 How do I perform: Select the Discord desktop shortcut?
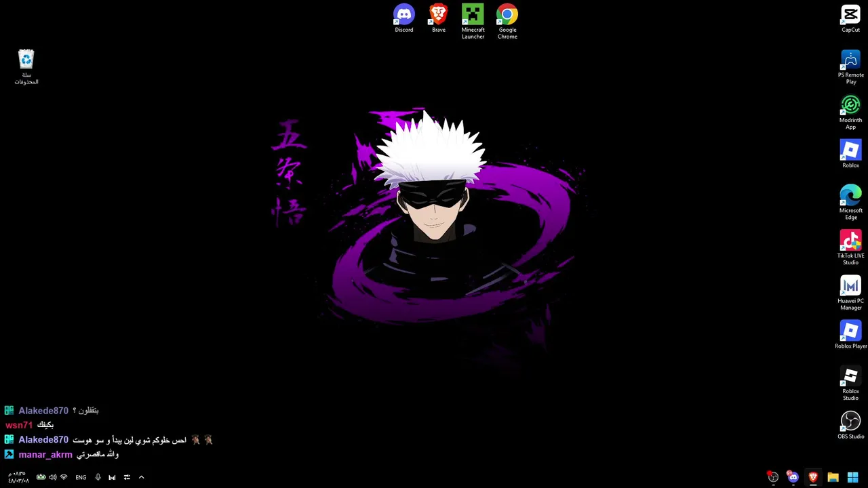[x=404, y=18]
